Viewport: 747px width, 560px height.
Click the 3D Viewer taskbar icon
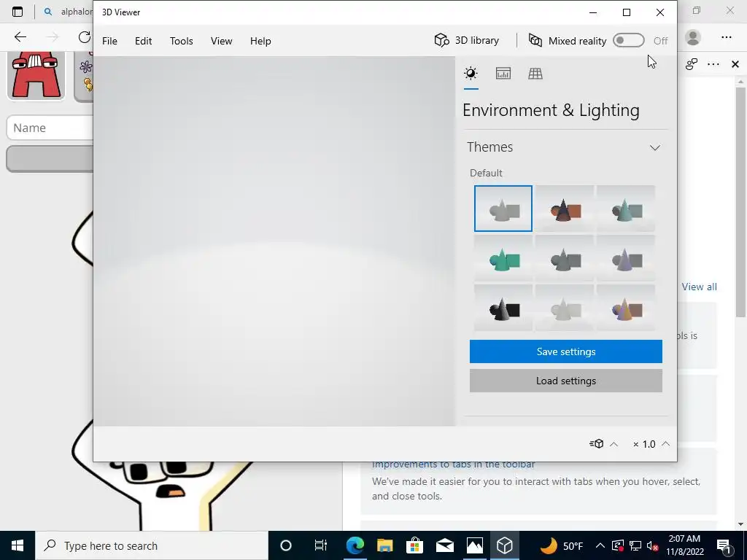click(504, 545)
